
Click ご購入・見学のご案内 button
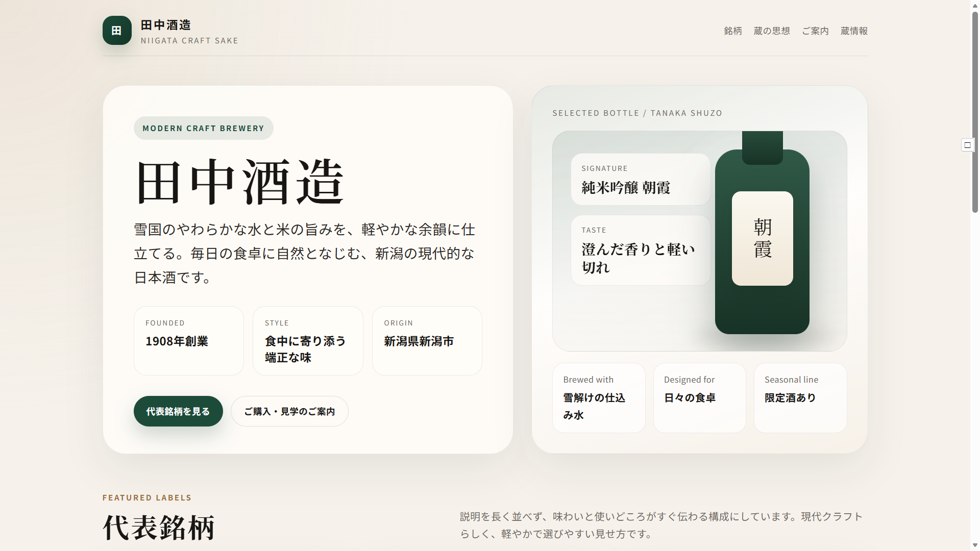pyautogui.click(x=289, y=411)
